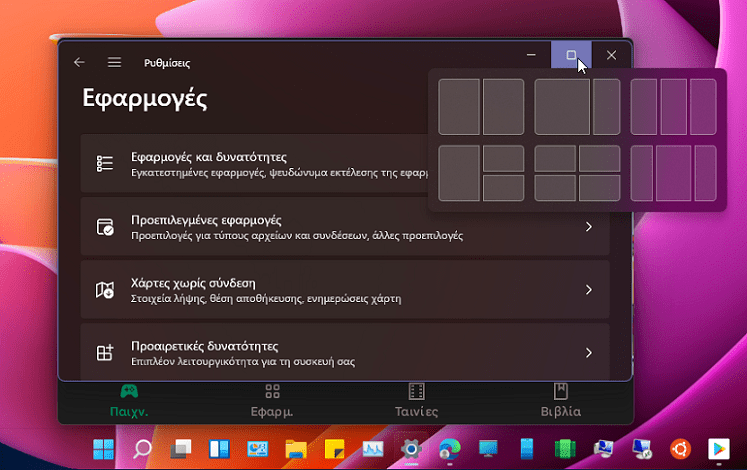Open the phone app icon on taskbar
This screenshot has height=470, width=747.
tap(527, 449)
